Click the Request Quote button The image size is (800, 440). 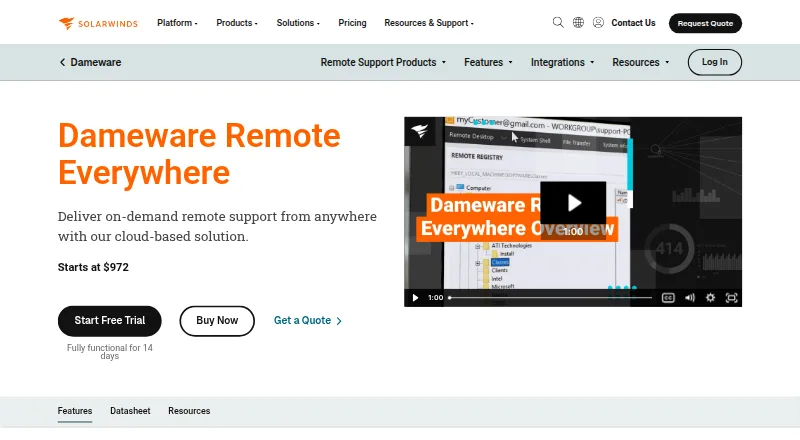click(x=705, y=23)
